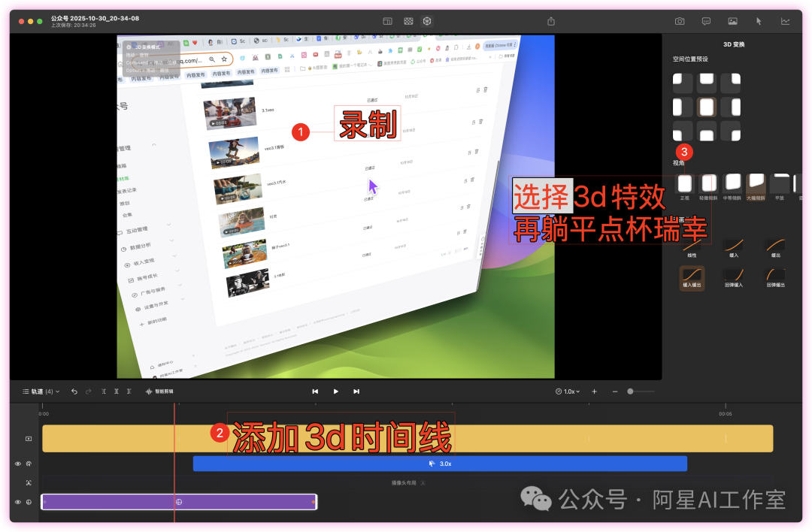This screenshot has height=532, width=812.
Task: Select the 线性 linear easing curve
Action: (x=692, y=248)
